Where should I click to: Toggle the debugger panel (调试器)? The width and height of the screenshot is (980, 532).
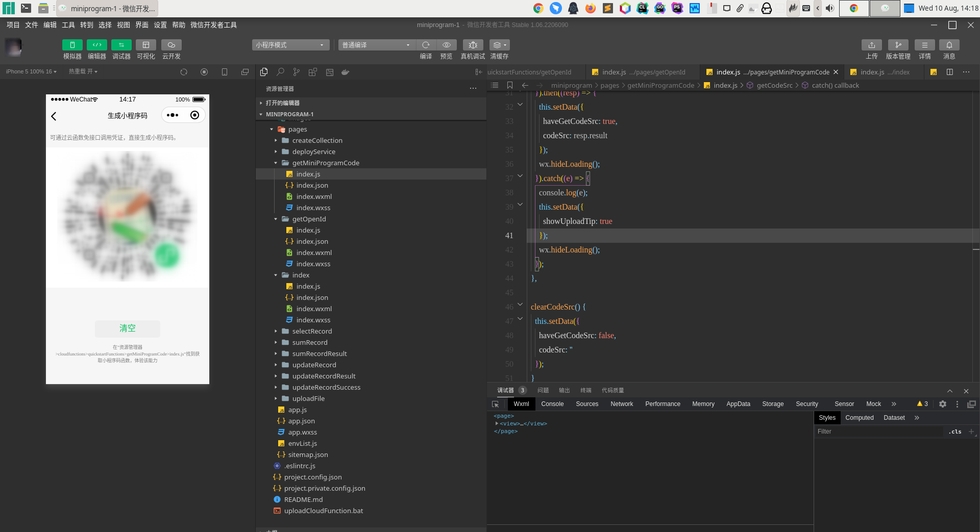(121, 45)
